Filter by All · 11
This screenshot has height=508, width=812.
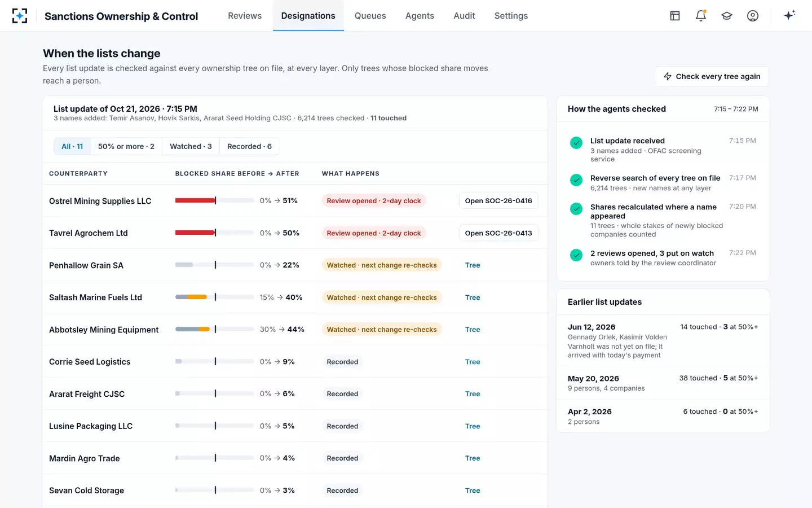click(x=72, y=146)
